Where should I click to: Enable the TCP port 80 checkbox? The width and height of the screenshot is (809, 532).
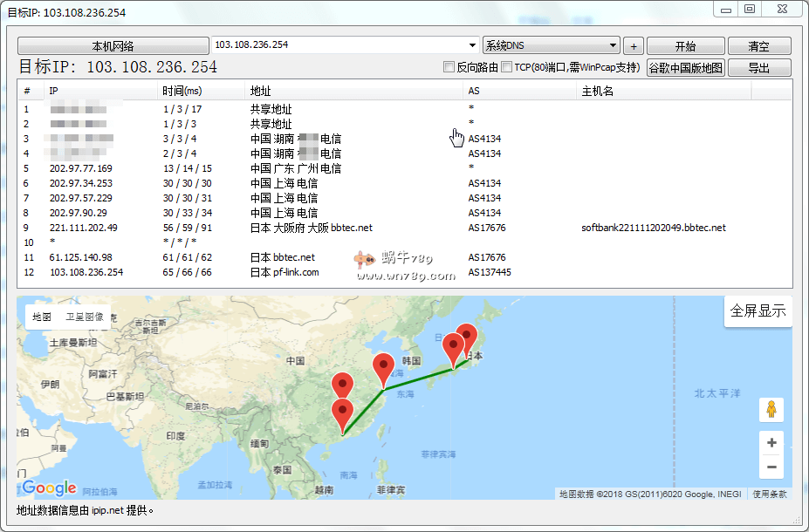click(x=507, y=67)
